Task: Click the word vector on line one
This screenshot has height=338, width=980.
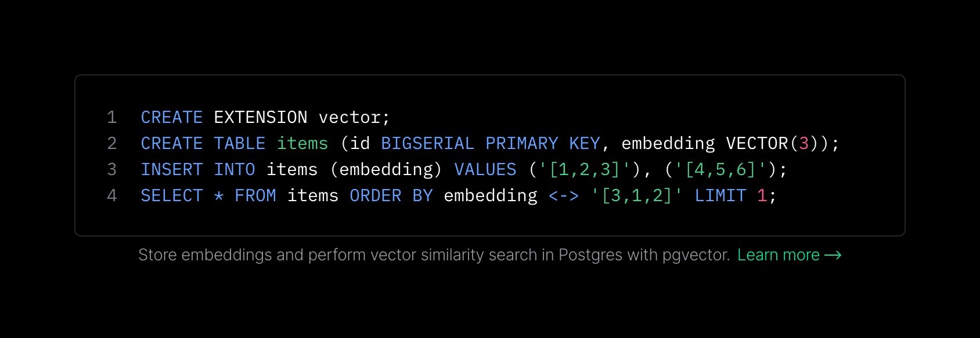Action: click(x=350, y=118)
